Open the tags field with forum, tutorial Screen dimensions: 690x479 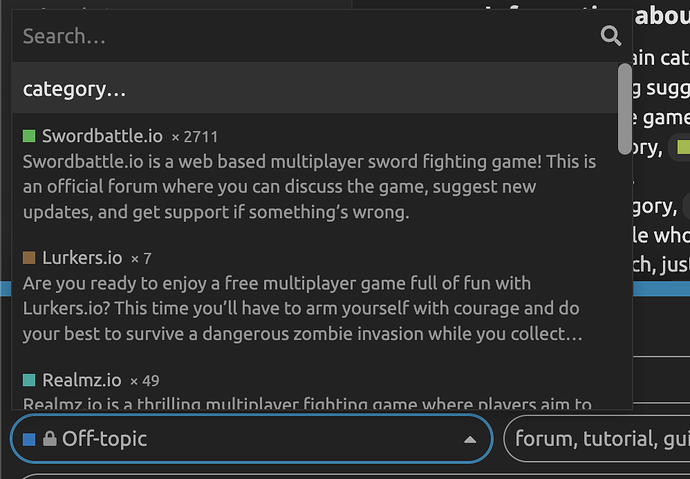(x=596, y=439)
